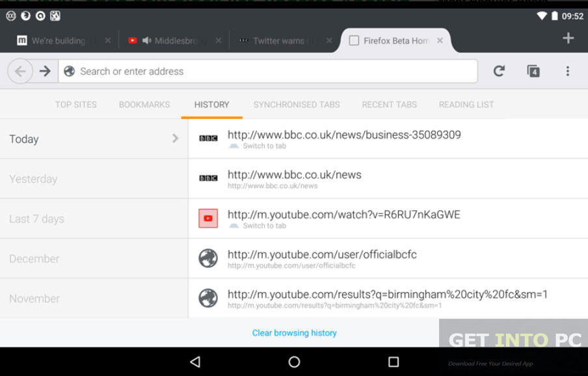
Task: Tap the Android recent apps square button
Action: [394, 362]
